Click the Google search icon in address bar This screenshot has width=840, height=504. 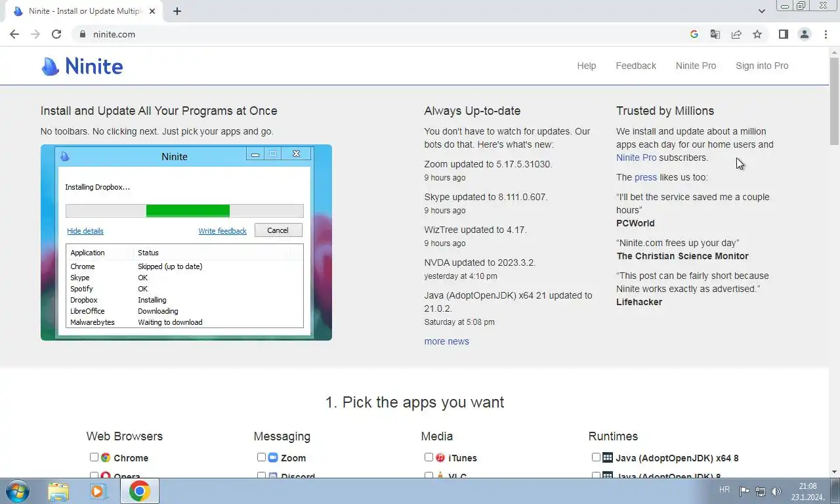click(694, 34)
